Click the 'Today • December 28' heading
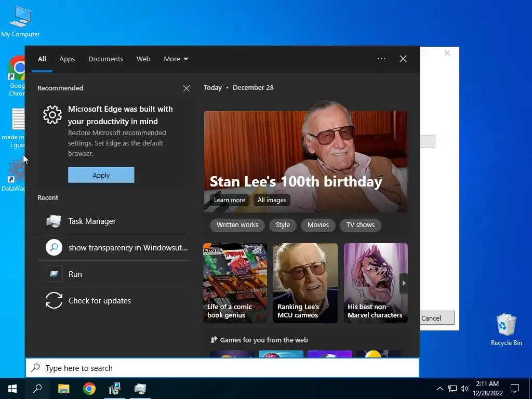This screenshot has width=532, height=399. point(238,87)
